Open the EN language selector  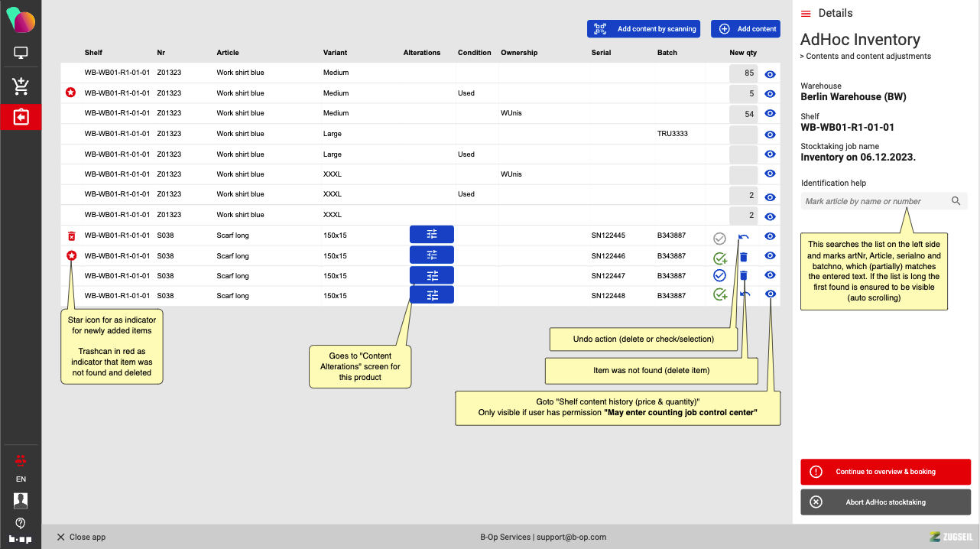coord(21,479)
